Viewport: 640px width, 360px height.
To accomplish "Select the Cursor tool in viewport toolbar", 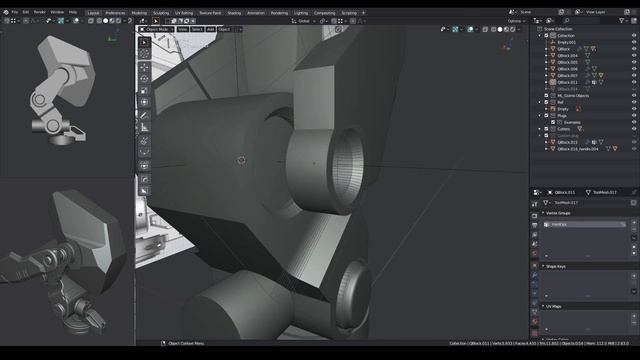I will point(144,54).
